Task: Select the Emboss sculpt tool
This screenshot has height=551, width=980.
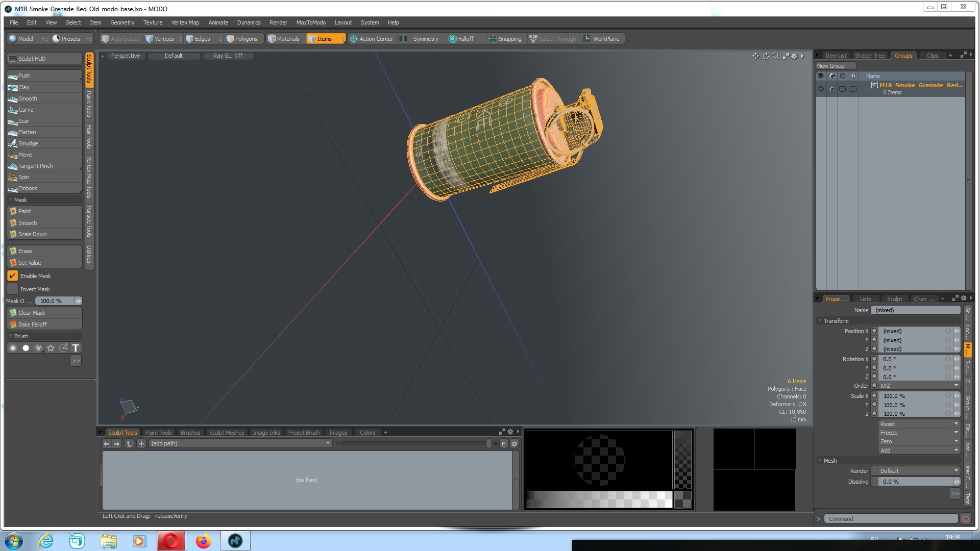Action: coord(28,188)
